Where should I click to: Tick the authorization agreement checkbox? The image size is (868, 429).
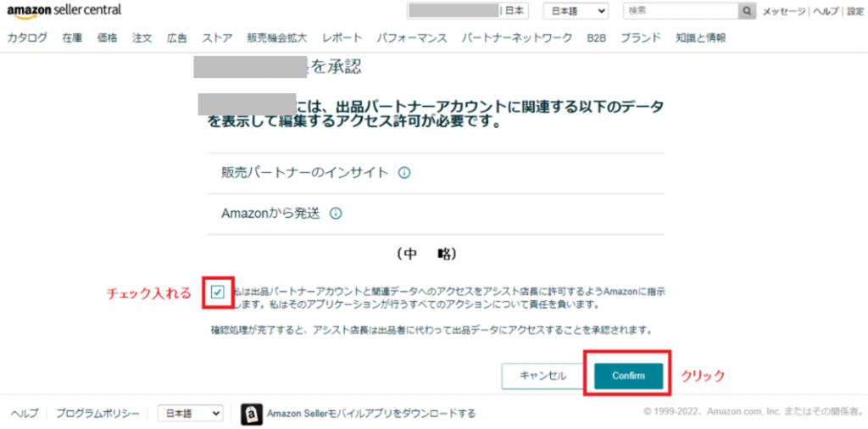pos(218,292)
